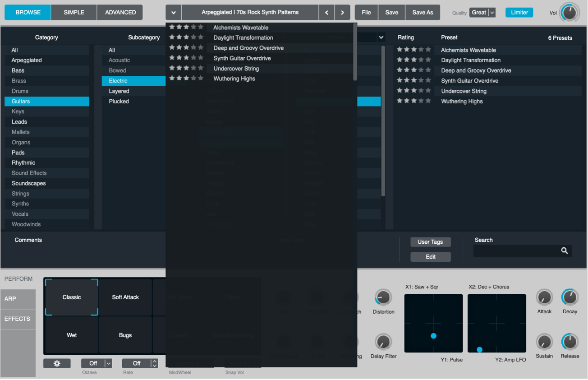Activate the Soft Attack perform pad
588x380 pixels.
pos(125,297)
